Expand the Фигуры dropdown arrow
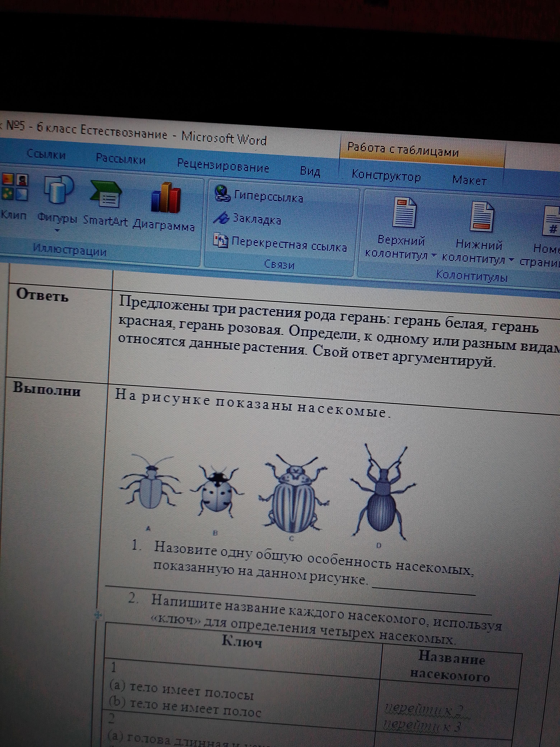 pyautogui.click(x=57, y=230)
